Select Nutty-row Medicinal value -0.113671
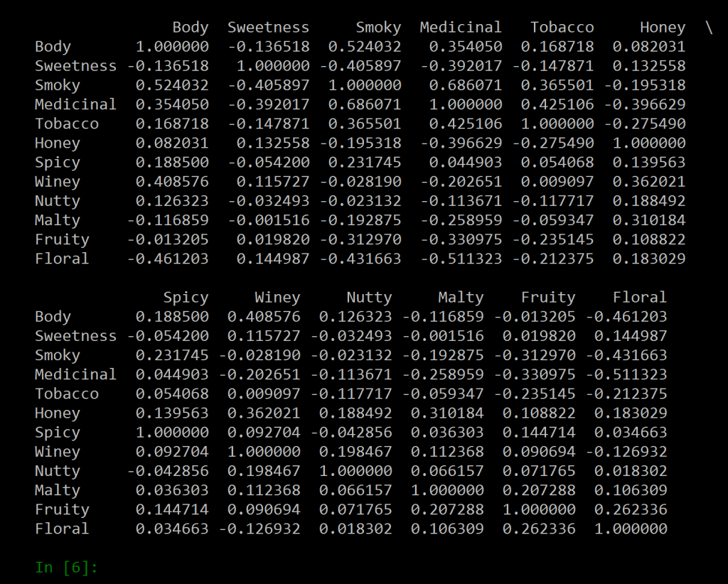 click(x=461, y=201)
